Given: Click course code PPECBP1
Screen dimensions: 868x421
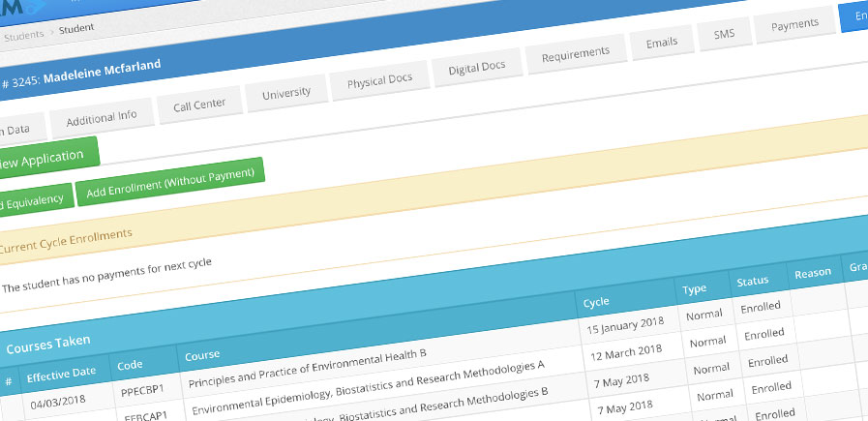Looking at the screenshot, I should coord(142,390).
